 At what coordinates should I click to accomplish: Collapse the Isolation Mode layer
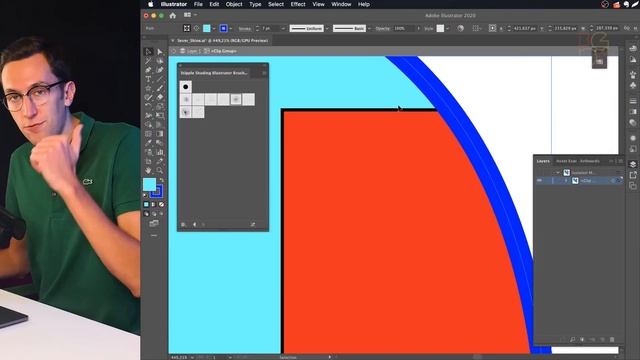(558, 173)
